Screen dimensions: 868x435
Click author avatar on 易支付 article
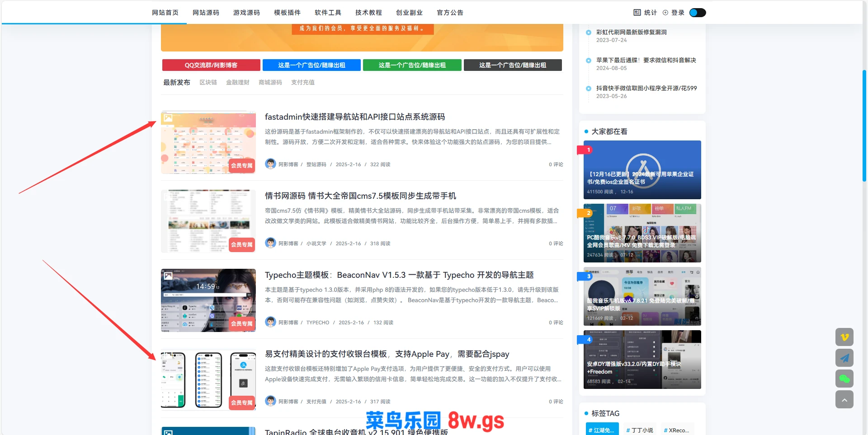(x=270, y=401)
